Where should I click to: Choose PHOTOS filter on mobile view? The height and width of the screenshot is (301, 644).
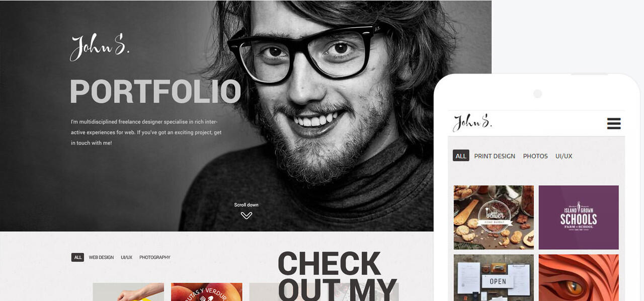(535, 156)
